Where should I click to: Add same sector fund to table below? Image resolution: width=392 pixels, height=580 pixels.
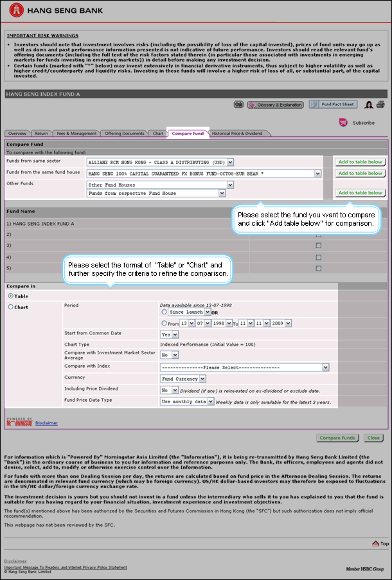coord(361,162)
